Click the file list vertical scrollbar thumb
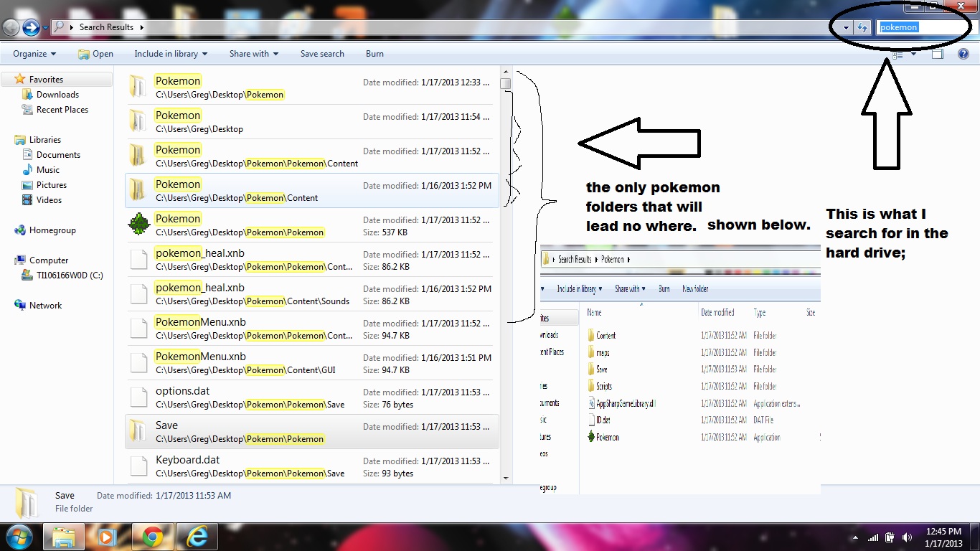This screenshot has width=980, height=551. (506, 83)
